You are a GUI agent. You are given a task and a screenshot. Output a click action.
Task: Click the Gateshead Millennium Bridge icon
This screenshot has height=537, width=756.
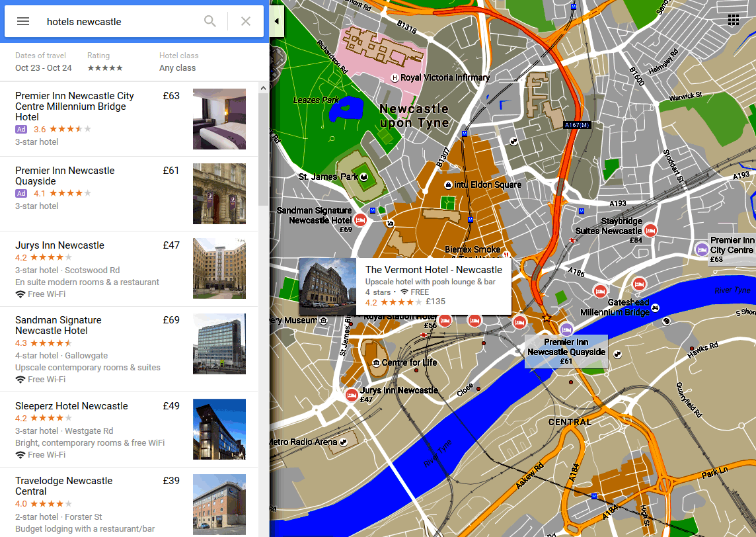[656, 308]
